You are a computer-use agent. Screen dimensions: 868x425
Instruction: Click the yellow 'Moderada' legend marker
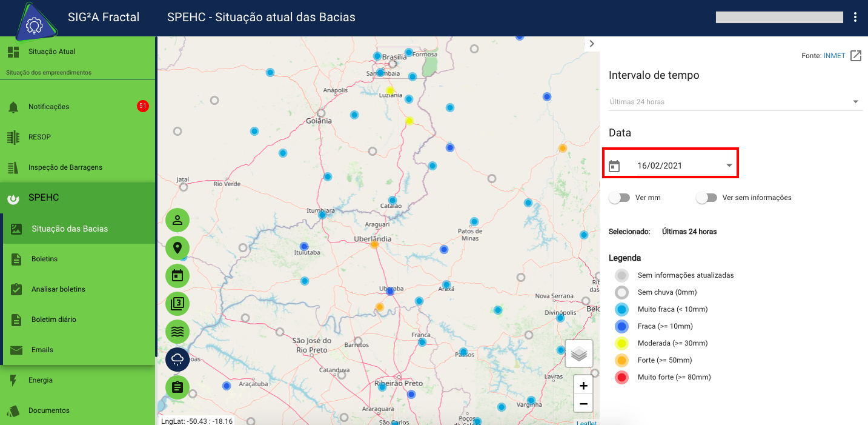pos(621,343)
